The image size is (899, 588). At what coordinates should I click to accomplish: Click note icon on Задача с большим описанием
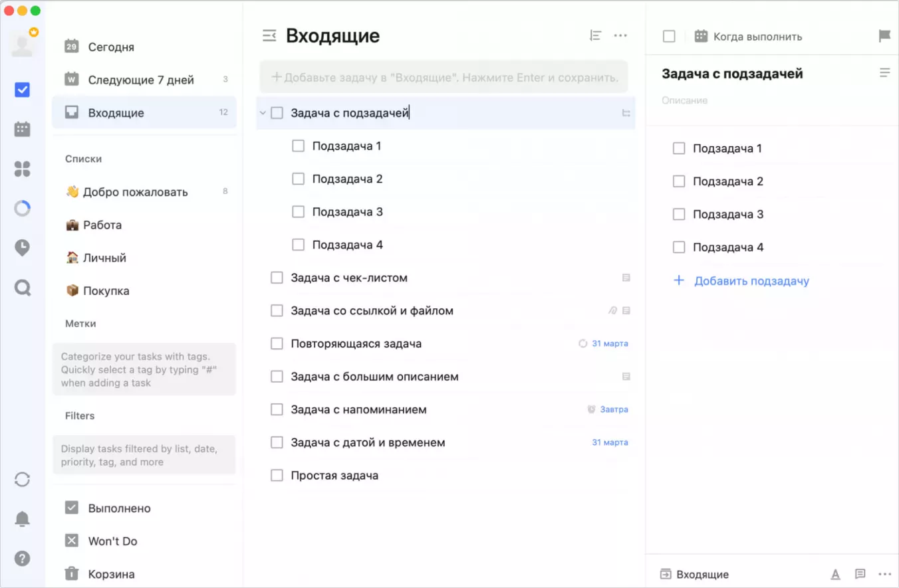626,377
